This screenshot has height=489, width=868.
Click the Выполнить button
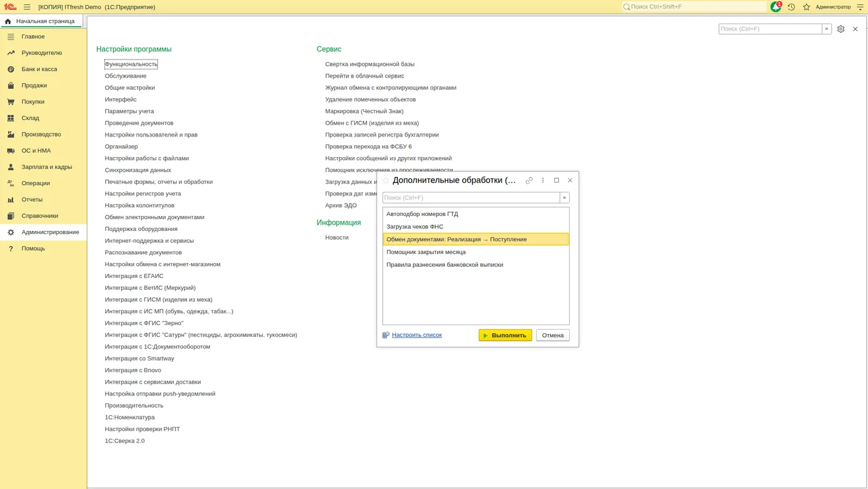505,335
